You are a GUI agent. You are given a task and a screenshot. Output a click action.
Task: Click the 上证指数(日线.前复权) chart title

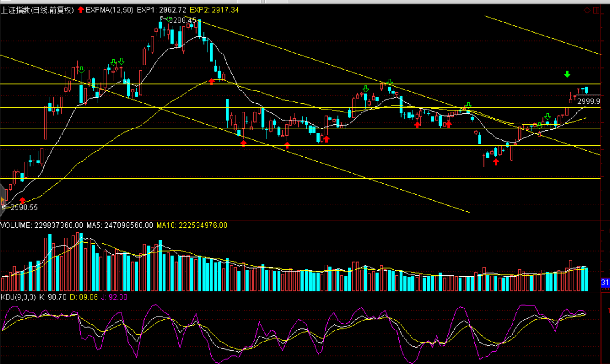(x=37, y=10)
